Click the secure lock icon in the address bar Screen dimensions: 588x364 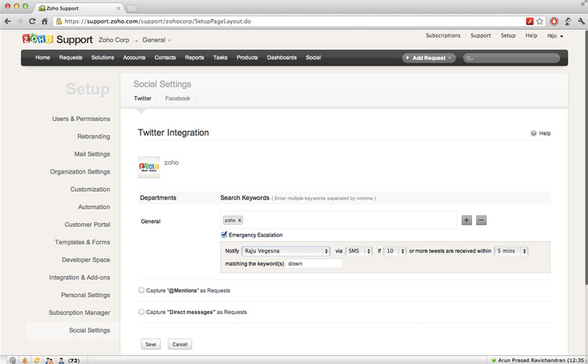[59, 21]
